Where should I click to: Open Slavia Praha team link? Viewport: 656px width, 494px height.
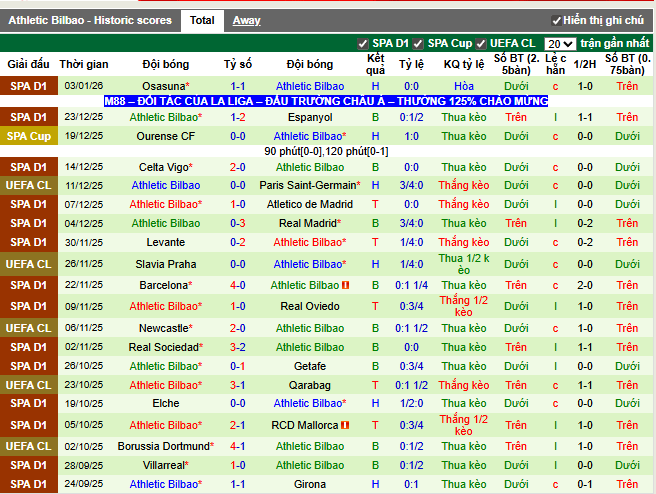point(166,264)
